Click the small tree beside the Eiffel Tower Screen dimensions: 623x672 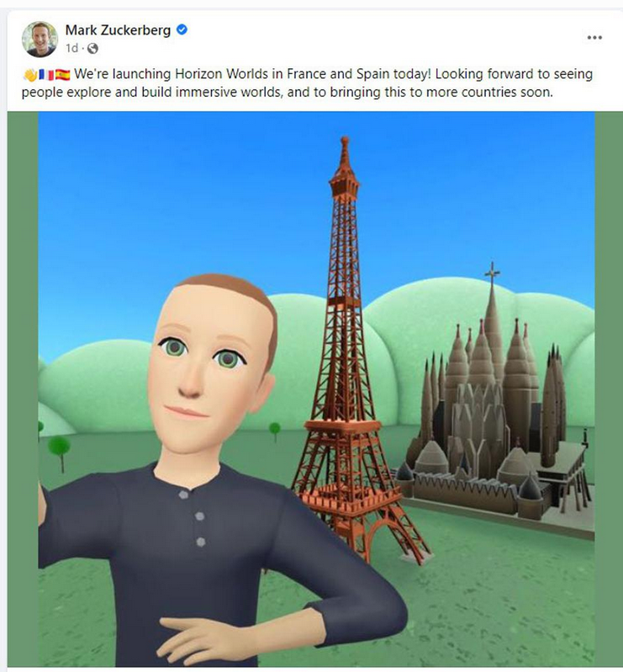(x=275, y=431)
